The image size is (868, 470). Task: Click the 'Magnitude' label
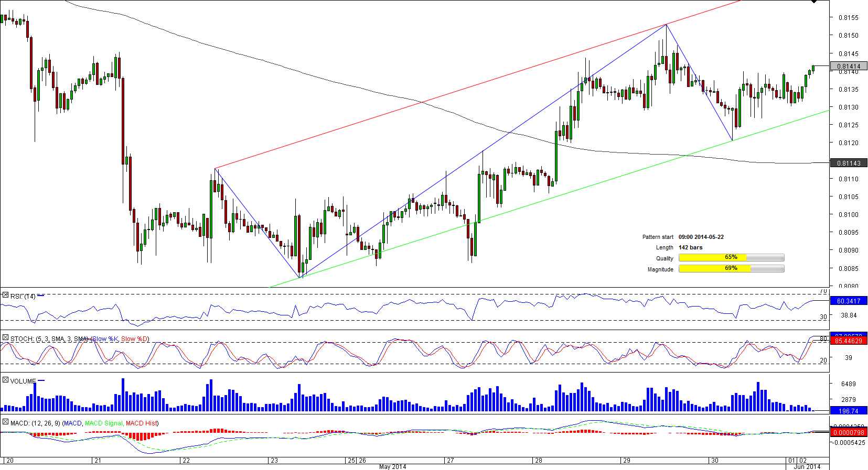tap(660, 269)
